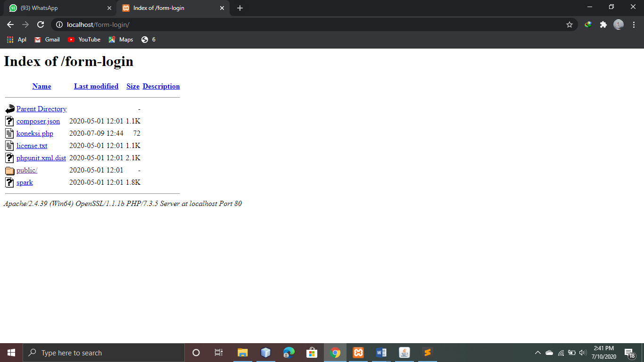The height and width of the screenshot is (362, 644).
Task: Open the Wi-Fi network tray icon
Action: (561, 353)
